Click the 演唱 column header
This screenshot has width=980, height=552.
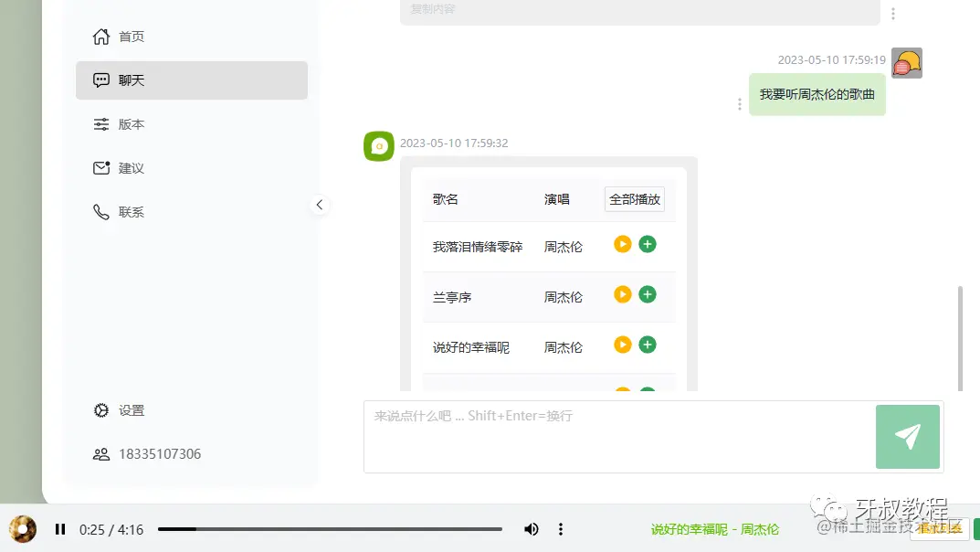point(556,199)
